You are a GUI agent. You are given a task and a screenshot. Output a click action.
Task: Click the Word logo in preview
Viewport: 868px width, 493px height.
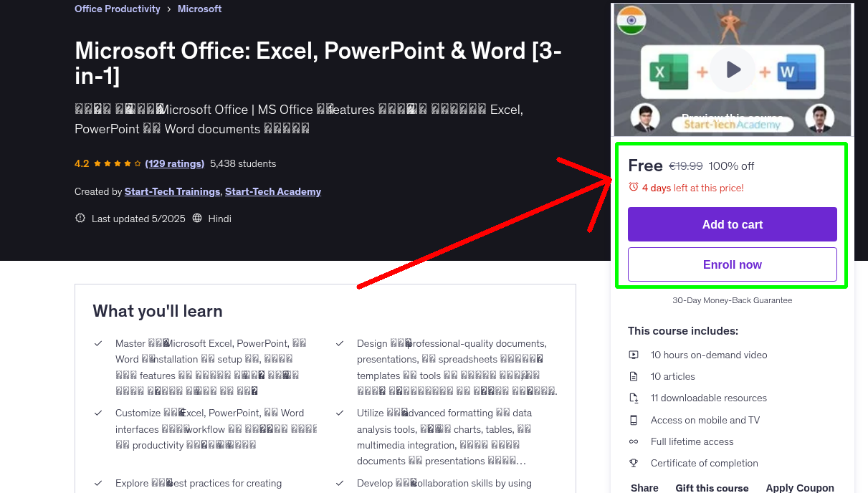click(796, 72)
